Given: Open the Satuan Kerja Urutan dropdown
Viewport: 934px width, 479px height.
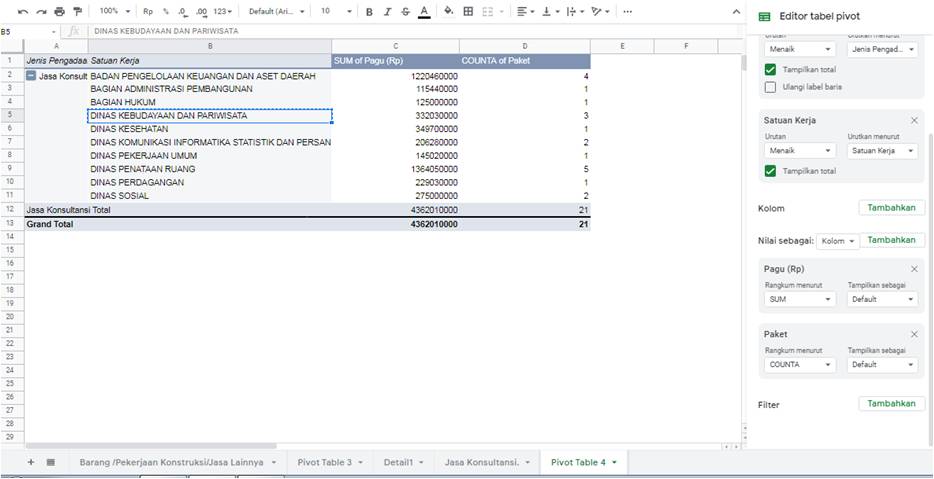Looking at the screenshot, I should click(x=800, y=151).
